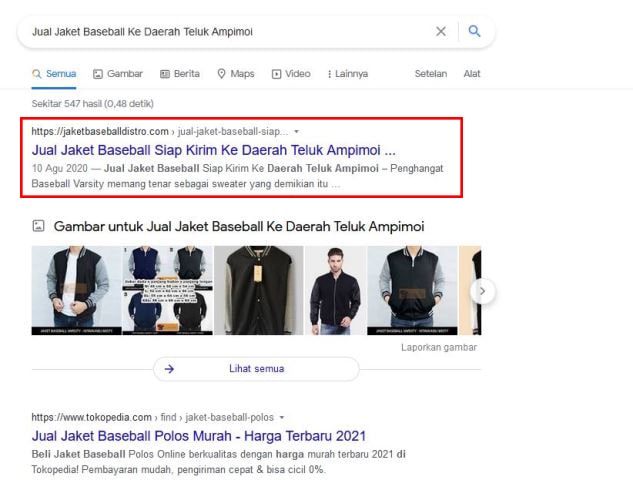This screenshot has width=633, height=480.
Task: Open the Video tab
Action: pos(290,74)
